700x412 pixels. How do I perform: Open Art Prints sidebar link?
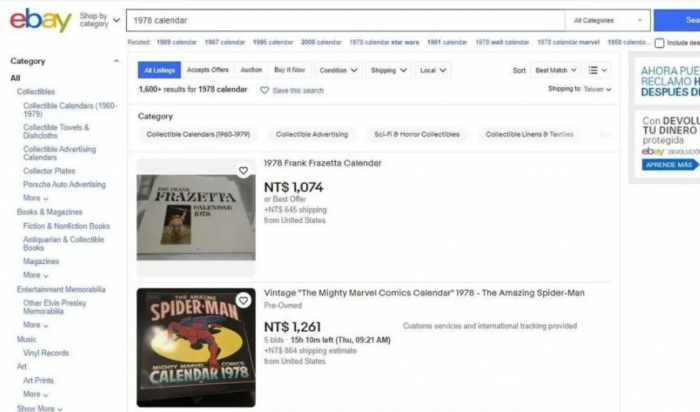coord(38,381)
